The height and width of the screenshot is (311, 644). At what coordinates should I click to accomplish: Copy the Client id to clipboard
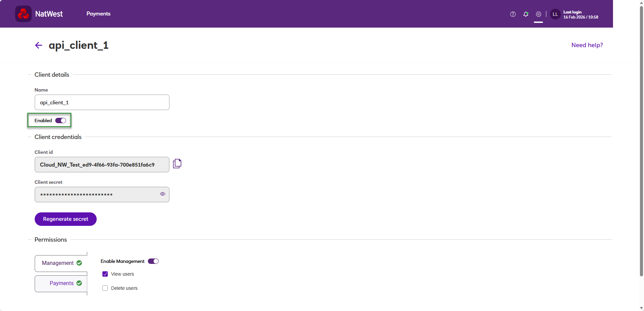pos(177,164)
